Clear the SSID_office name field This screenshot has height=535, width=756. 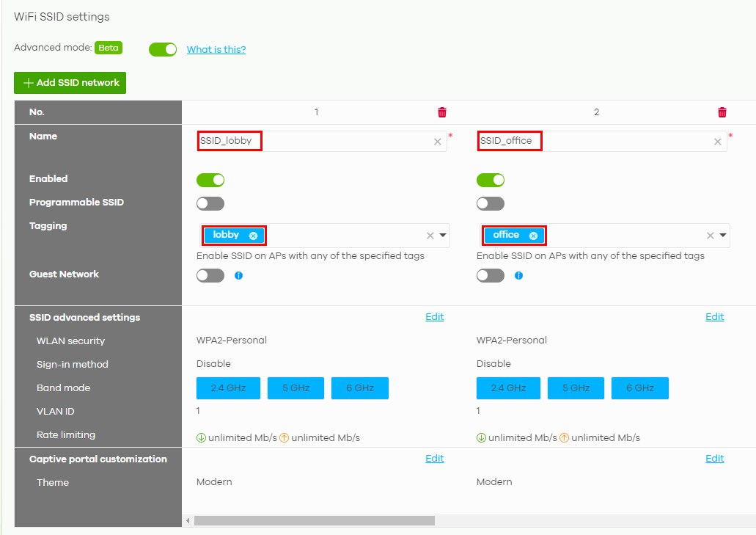718,142
